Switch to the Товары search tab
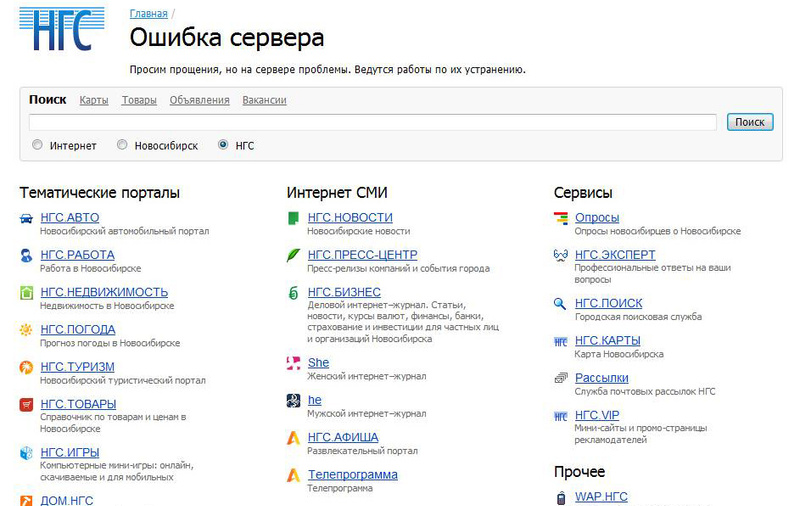This screenshot has height=506, width=800. [x=139, y=100]
